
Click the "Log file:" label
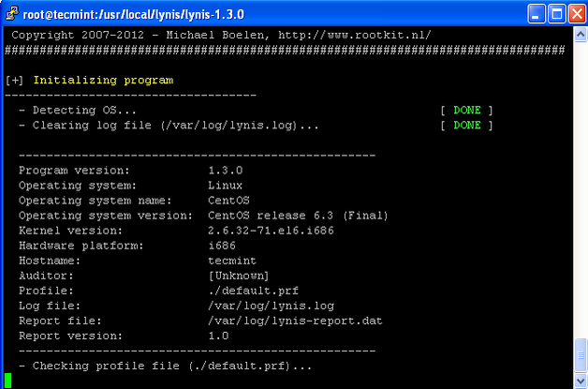pos(50,306)
